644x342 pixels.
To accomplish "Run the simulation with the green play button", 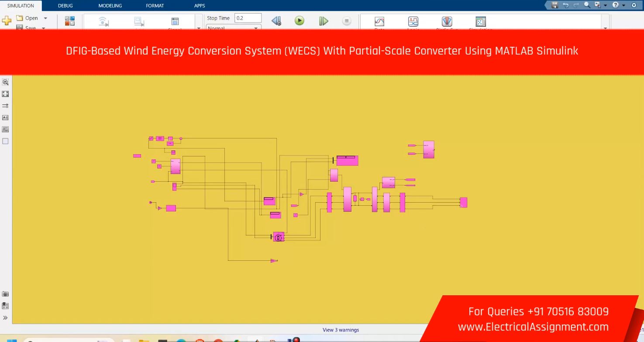I will point(299,21).
